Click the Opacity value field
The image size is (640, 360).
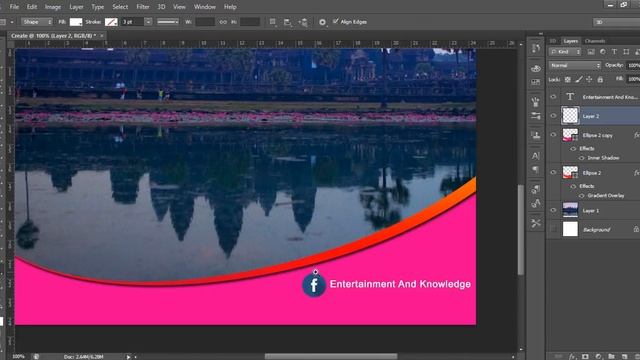(633, 65)
